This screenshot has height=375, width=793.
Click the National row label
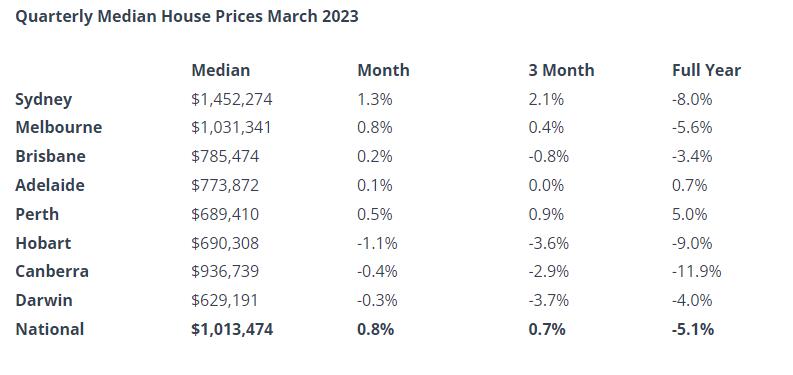pyautogui.click(x=50, y=329)
